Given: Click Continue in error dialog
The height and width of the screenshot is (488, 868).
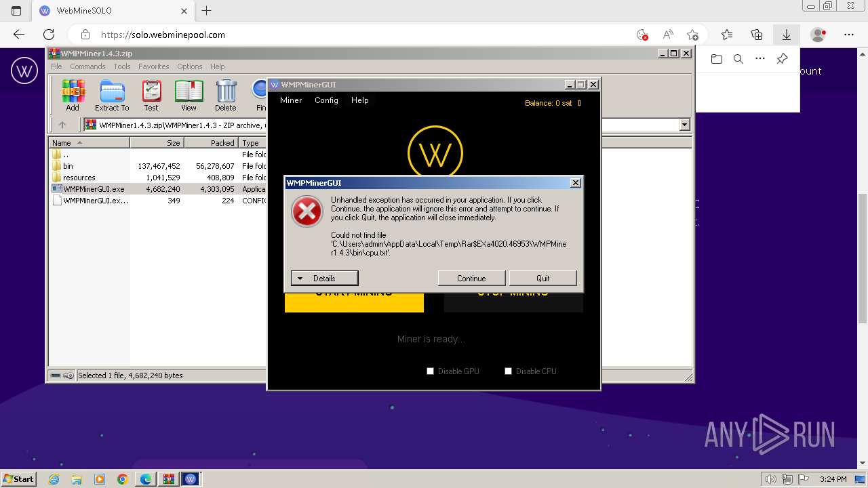Looking at the screenshot, I should pos(471,278).
